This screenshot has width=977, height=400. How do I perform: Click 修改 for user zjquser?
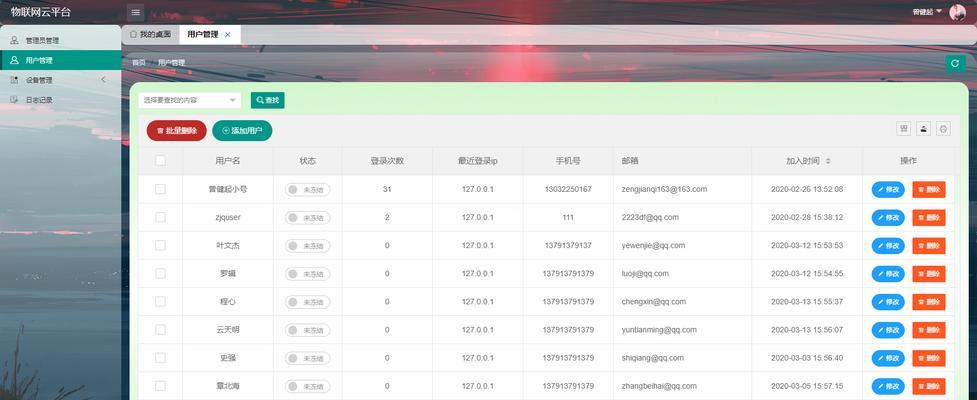(888, 217)
